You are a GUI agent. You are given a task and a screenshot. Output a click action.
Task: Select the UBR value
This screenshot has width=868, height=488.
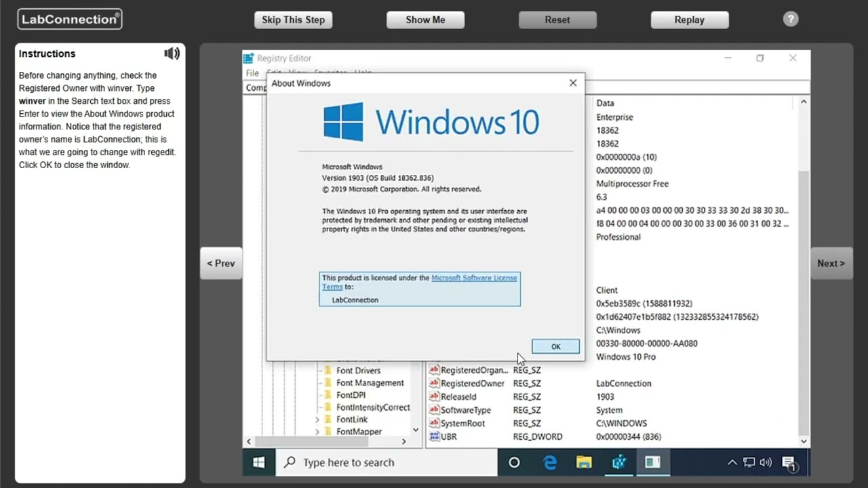[449, 436]
